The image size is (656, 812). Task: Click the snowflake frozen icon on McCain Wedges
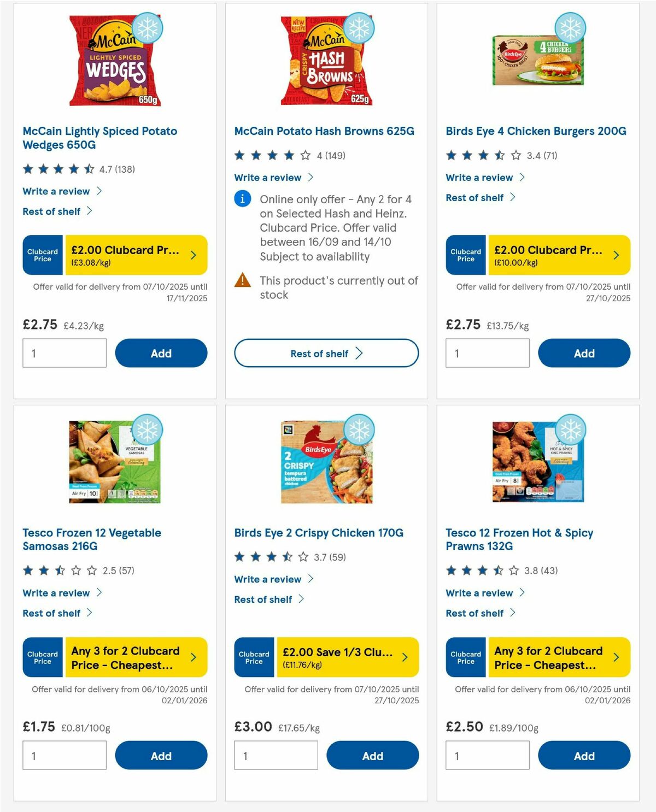tap(148, 29)
